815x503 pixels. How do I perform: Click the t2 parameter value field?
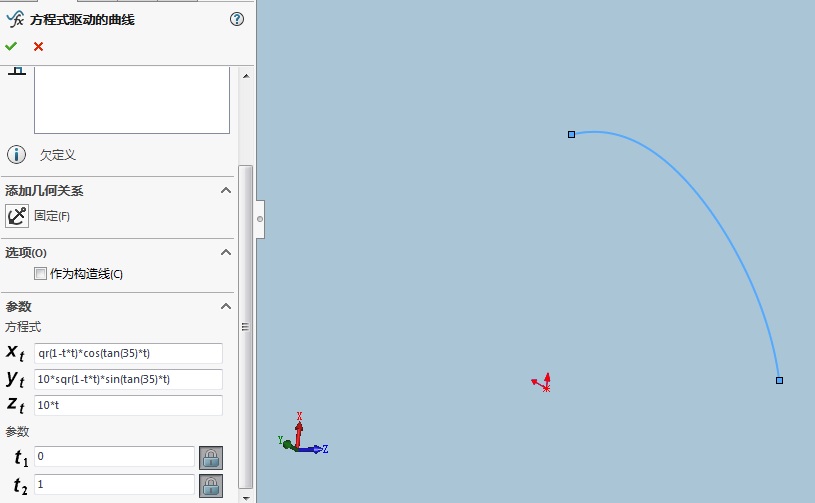[x=114, y=484]
